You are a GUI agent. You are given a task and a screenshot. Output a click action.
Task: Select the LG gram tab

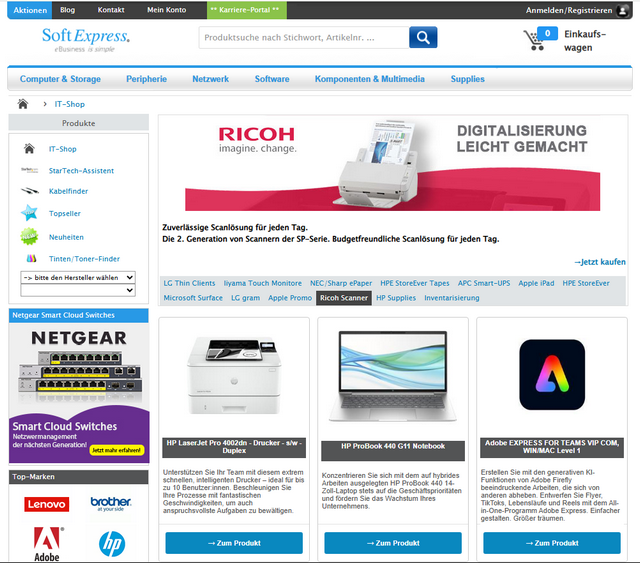click(x=245, y=298)
